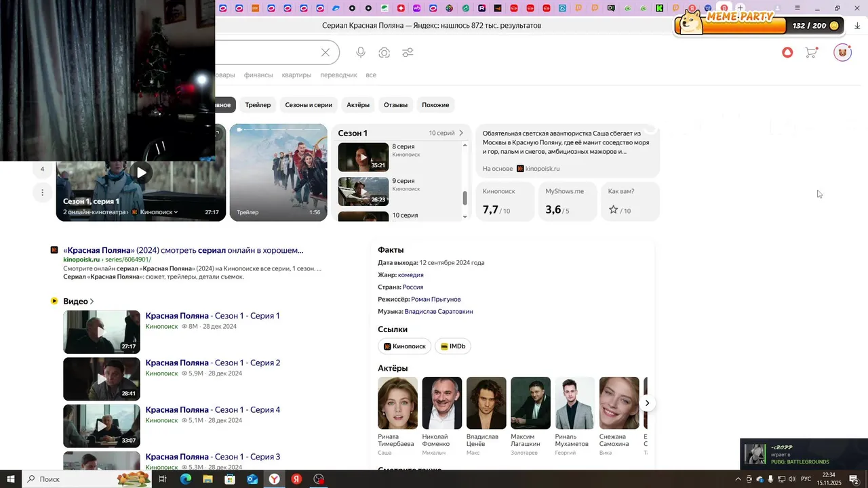868x488 pixels.
Task: Open search settings sliders icon
Action: (408, 53)
